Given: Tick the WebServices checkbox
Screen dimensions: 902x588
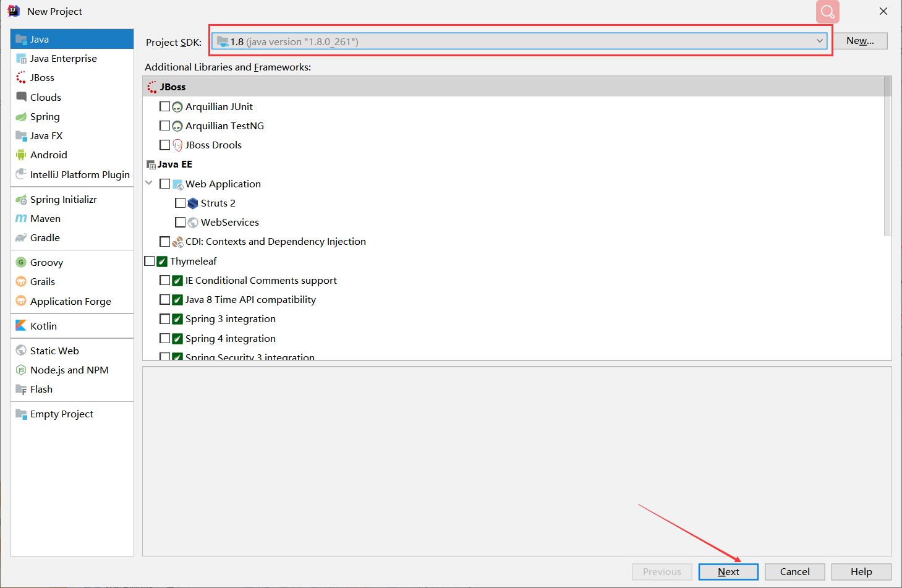Looking at the screenshot, I should 180,222.
